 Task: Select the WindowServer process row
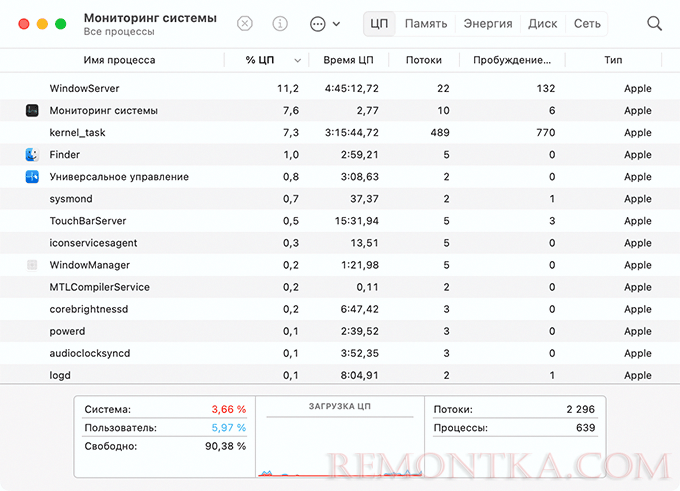tap(340, 88)
